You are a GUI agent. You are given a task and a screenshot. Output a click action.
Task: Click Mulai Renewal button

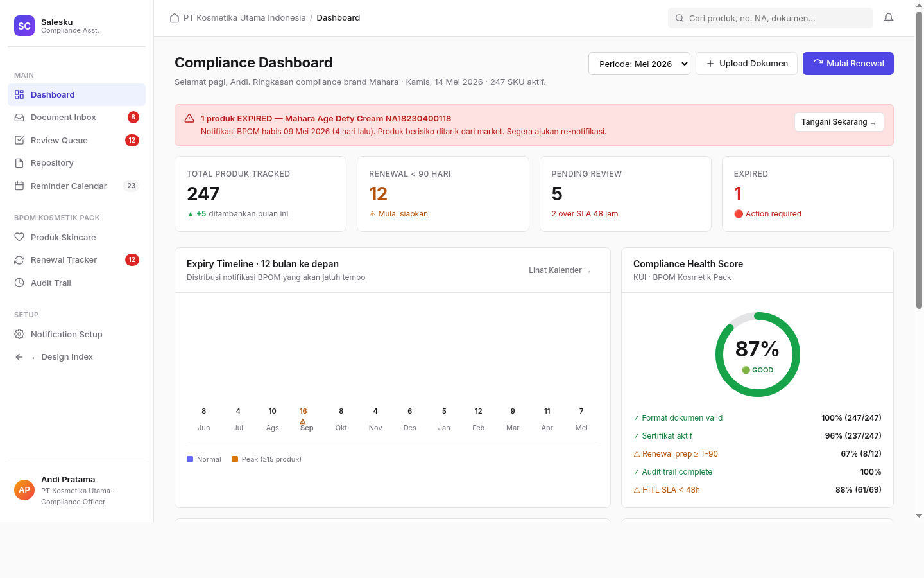tap(848, 64)
